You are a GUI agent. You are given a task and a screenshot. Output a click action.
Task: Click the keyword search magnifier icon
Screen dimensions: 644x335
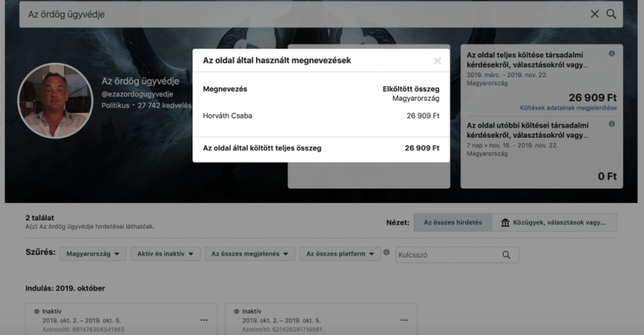[506, 254]
